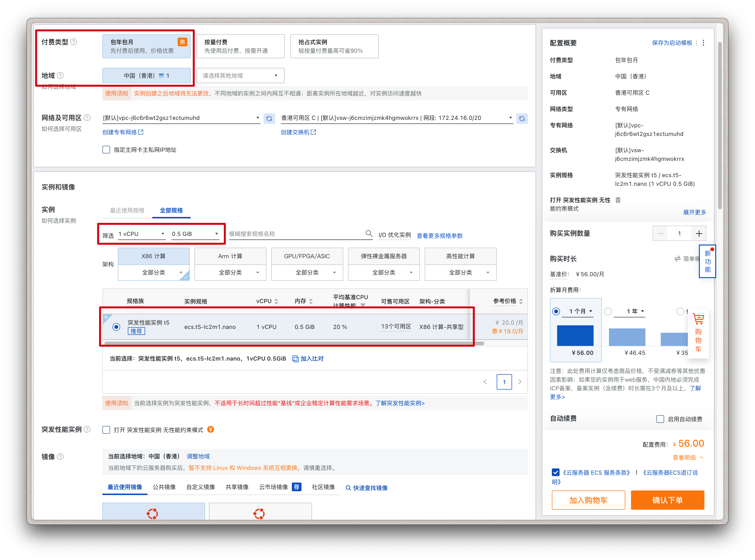755x560 pixels.
Task: Sort by 内存 column sort icon
Action: click(x=311, y=301)
